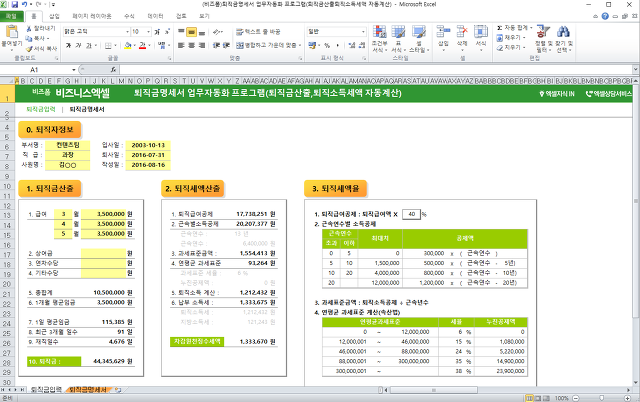The height and width of the screenshot is (402, 640).
Task: Expand the formula bar
Action: point(636,70)
